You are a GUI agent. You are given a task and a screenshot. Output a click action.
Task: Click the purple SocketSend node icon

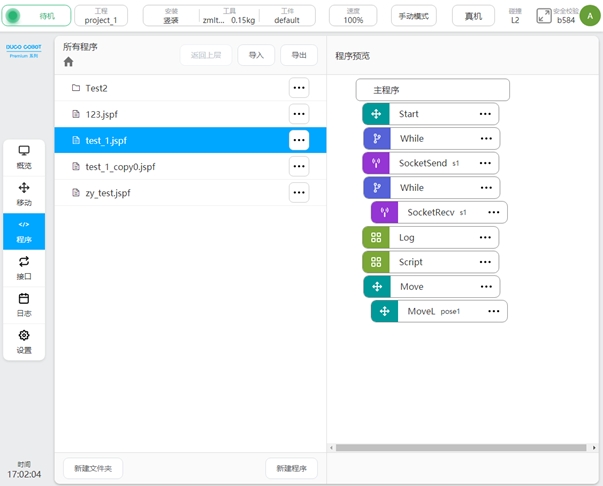[x=376, y=162]
